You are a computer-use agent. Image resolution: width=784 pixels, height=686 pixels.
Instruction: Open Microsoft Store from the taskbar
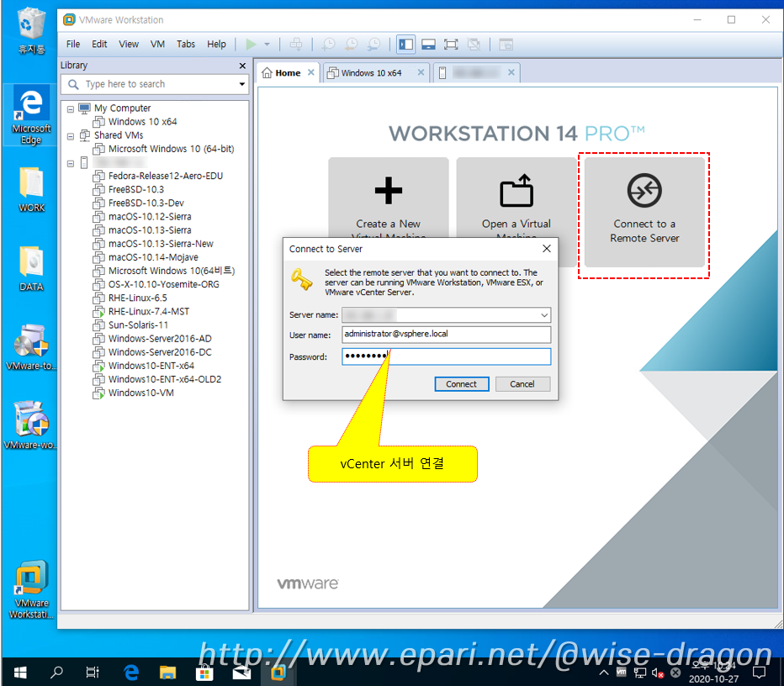[204, 673]
